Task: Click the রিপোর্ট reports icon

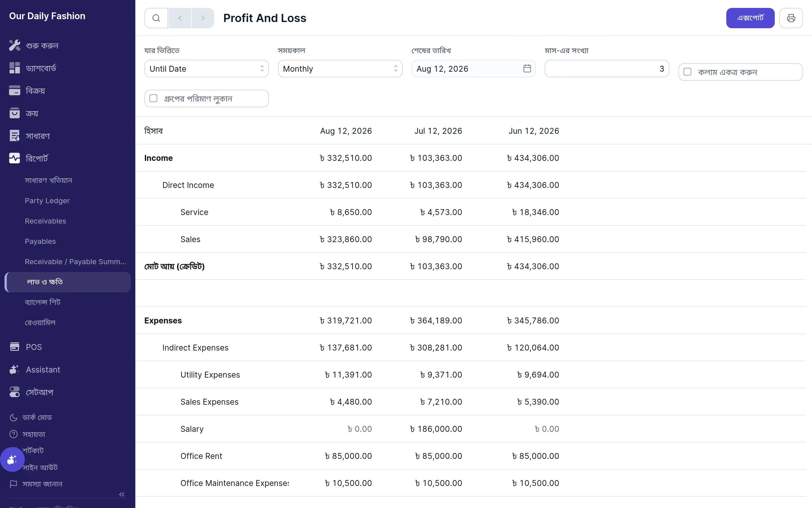Action: 14,158
